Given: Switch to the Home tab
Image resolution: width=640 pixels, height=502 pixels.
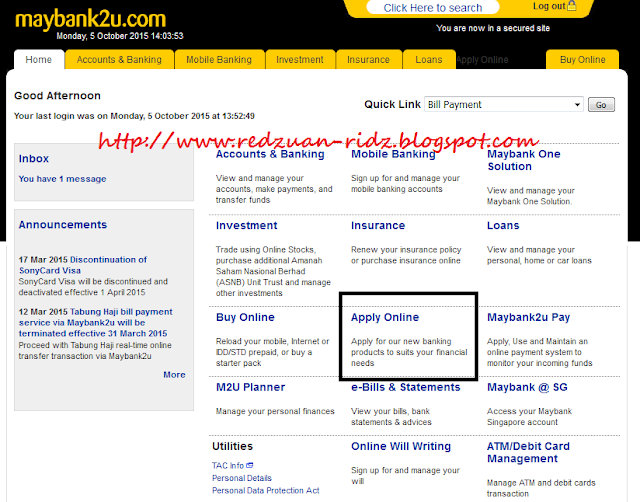Looking at the screenshot, I should click(x=39, y=60).
